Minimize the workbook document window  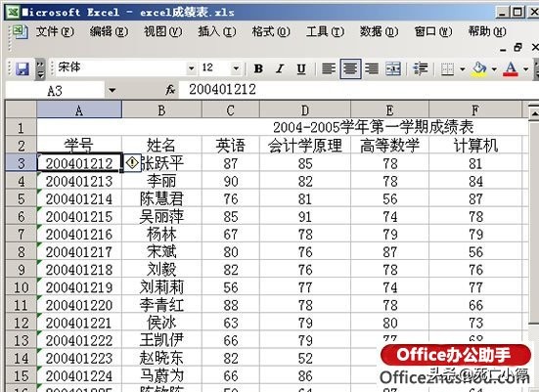tap(503, 49)
